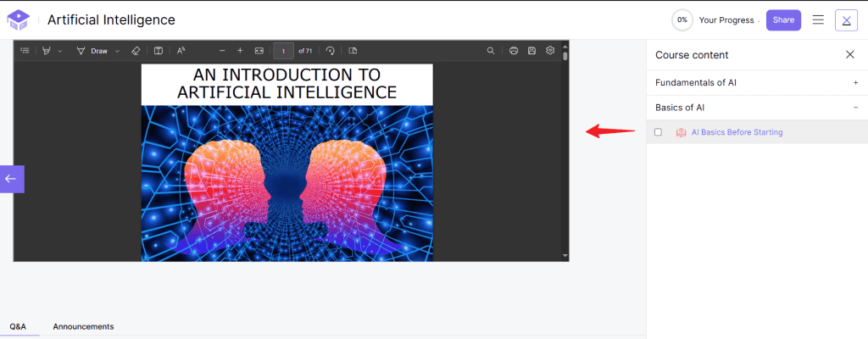868x339 pixels.
Task: Click the Artificial Intelligence course title
Action: [111, 20]
